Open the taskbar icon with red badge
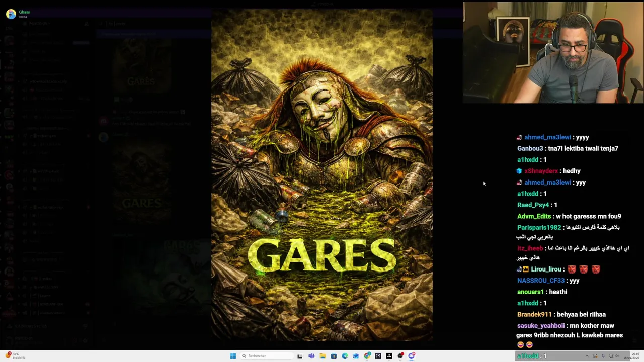The width and height of the screenshot is (644, 362). pyautogui.click(x=400, y=356)
